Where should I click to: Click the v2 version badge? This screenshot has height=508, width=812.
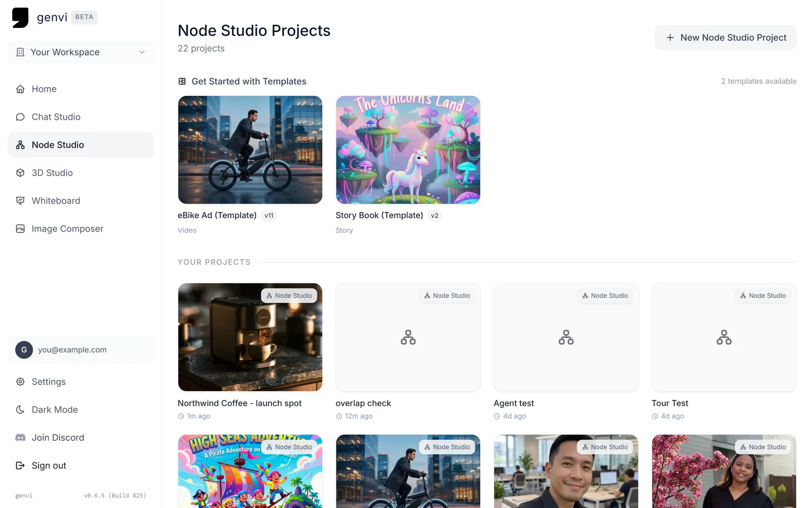pos(434,215)
